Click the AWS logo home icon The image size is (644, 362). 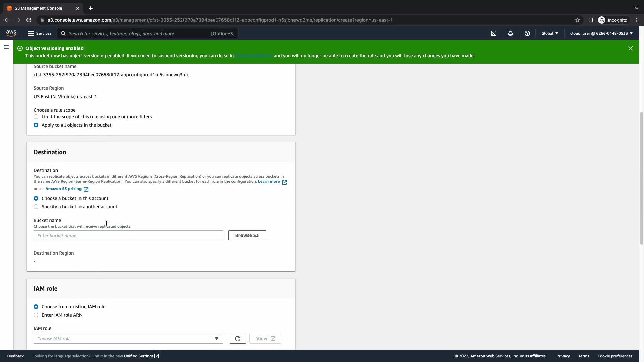pyautogui.click(x=11, y=33)
